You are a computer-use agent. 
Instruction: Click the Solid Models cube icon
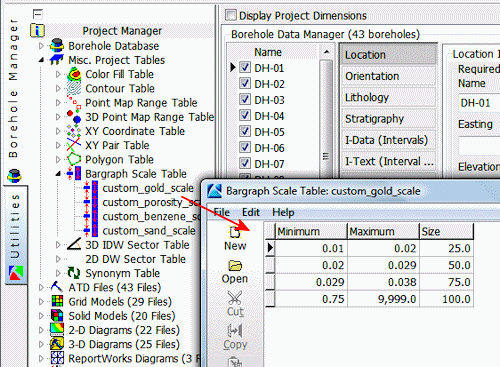pos(57,316)
